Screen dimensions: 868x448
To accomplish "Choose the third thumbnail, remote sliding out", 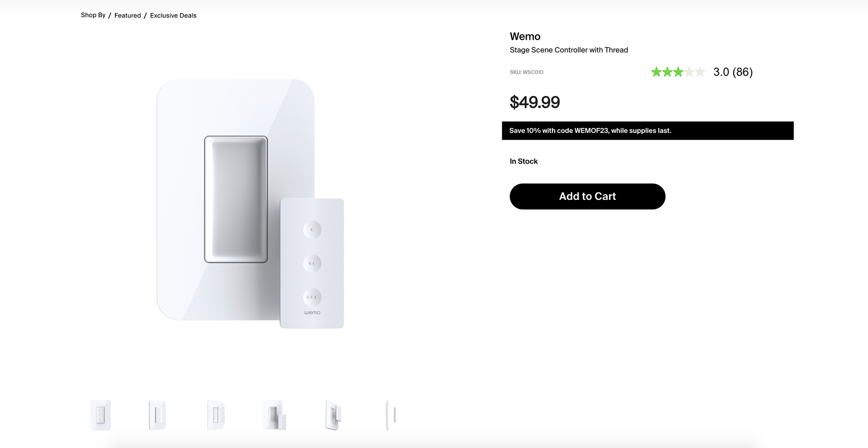I will (216, 415).
